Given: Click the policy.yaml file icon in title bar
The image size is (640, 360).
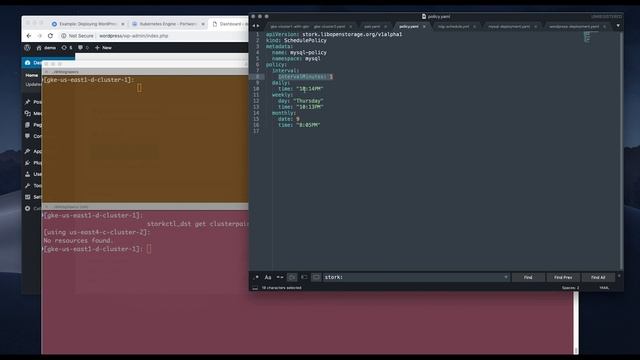Looking at the screenshot, I should pyautogui.click(x=424, y=16).
